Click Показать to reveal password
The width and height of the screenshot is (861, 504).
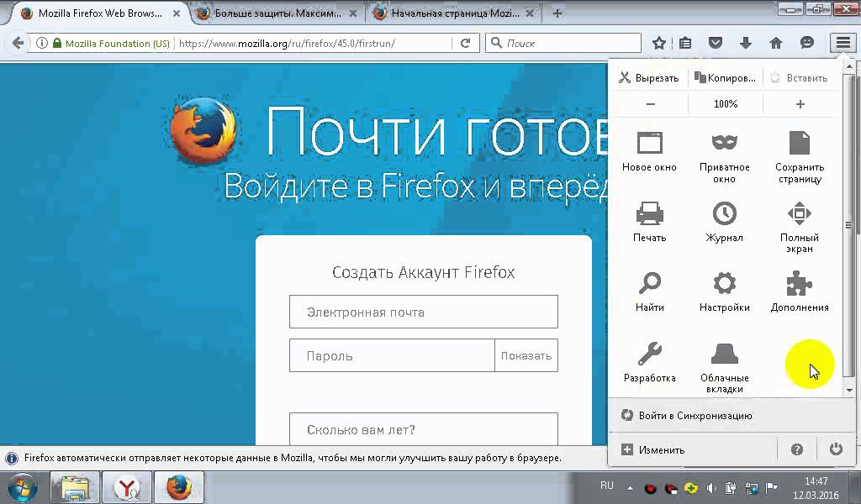(x=526, y=355)
